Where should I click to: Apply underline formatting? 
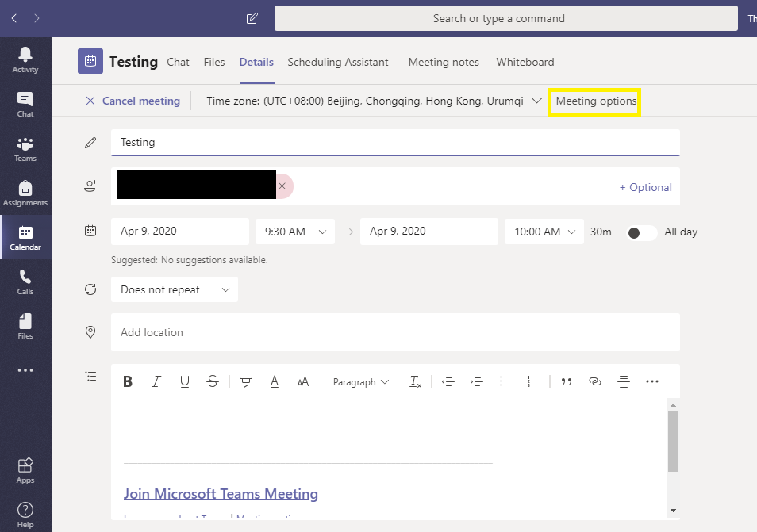(x=184, y=381)
